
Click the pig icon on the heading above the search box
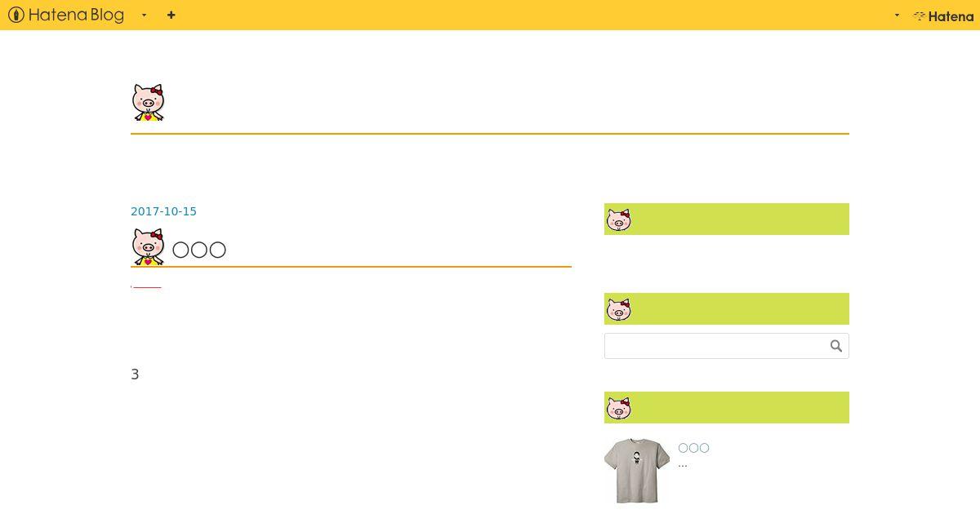coord(618,309)
